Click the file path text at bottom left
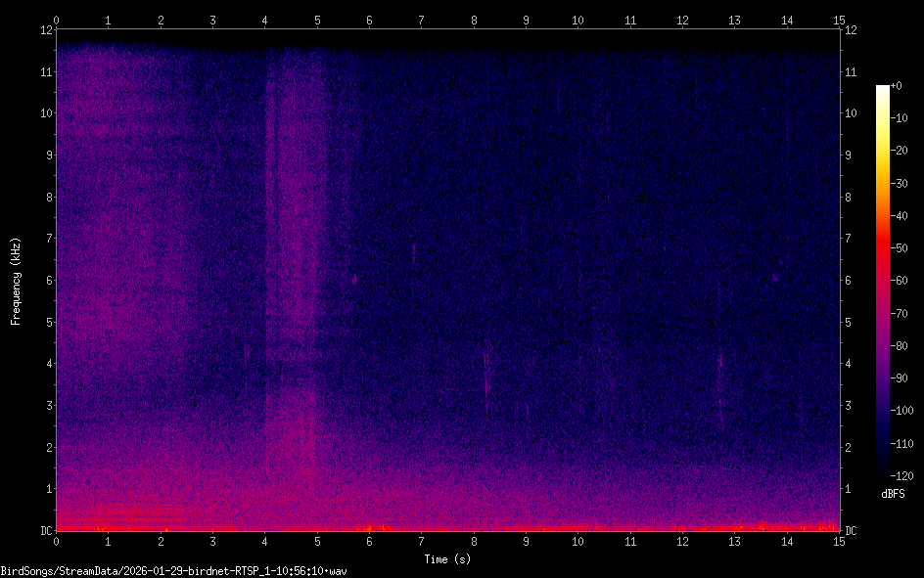Image resolution: width=924 pixels, height=578 pixels. coord(174,570)
